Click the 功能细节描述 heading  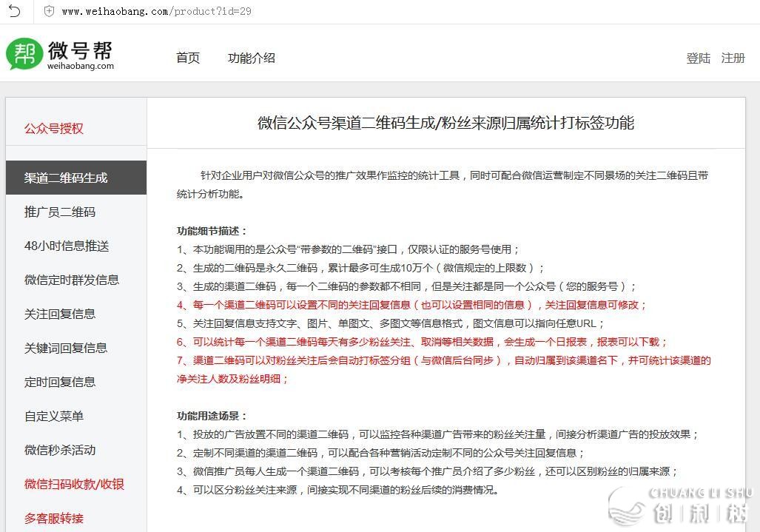click(x=212, y=231)
